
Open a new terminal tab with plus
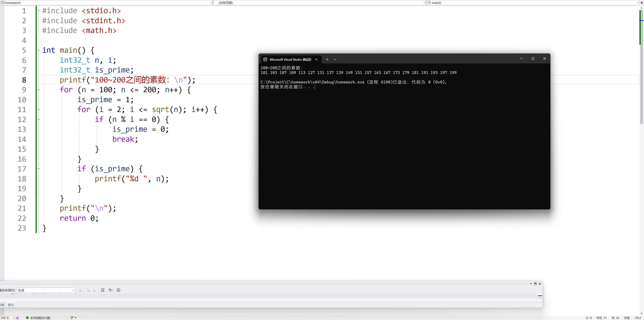[x=327, y=59]
